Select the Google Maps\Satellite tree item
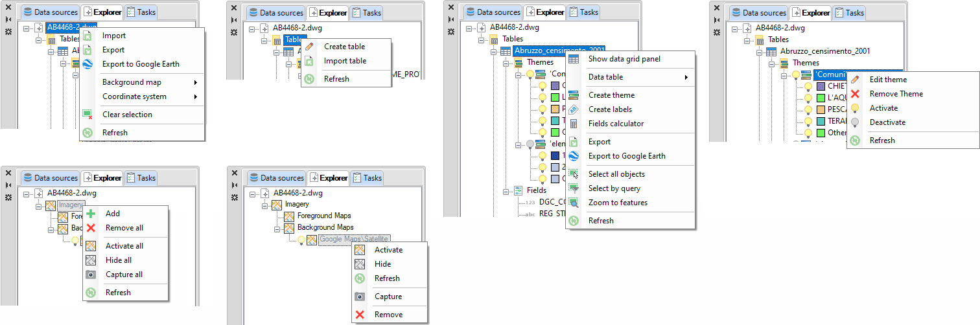This screenshot has height=325, width=980. click(354, 240)
